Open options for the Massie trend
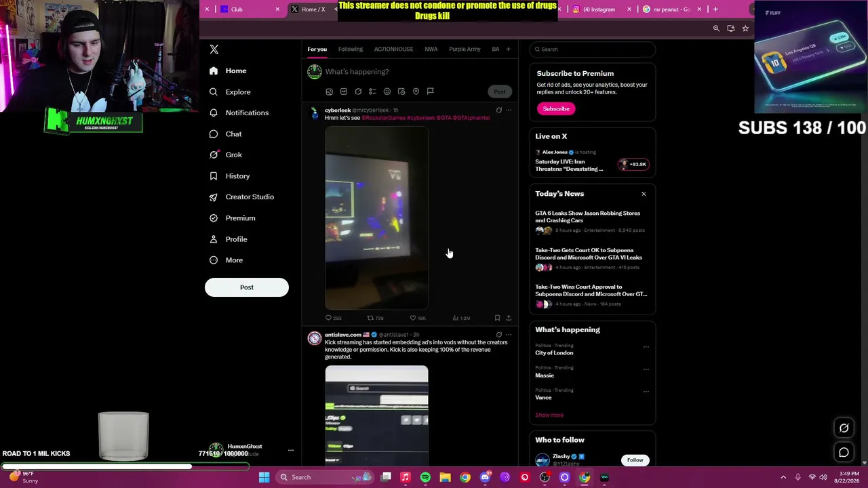 (x=646, y=369)
